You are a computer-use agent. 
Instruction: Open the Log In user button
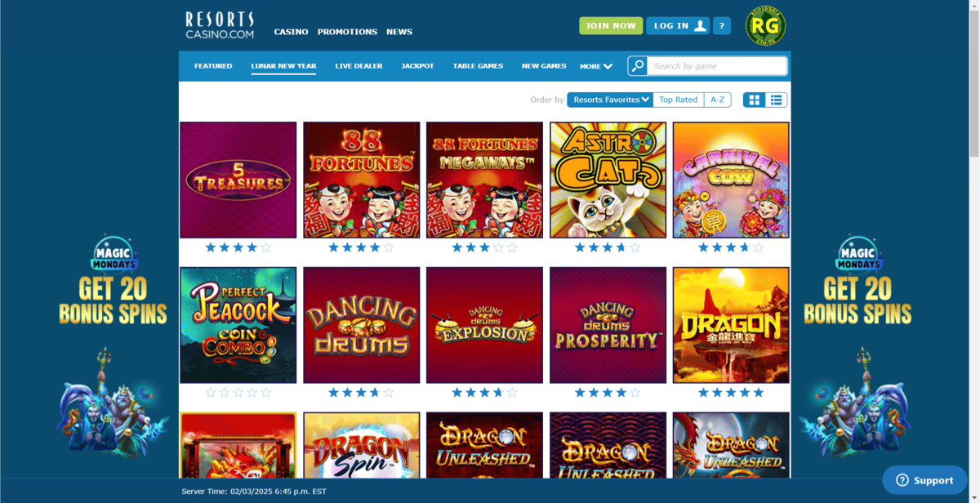[678, 26]
